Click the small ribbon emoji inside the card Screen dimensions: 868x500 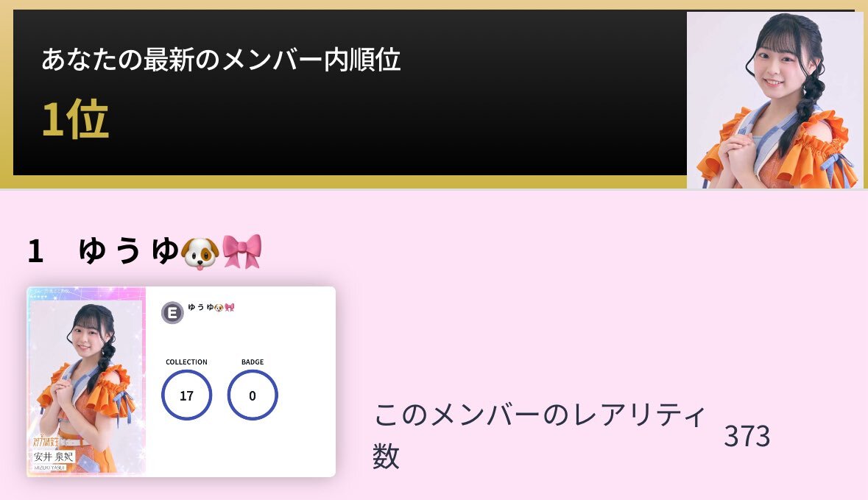pyautogui.click(x=230, y=307)
